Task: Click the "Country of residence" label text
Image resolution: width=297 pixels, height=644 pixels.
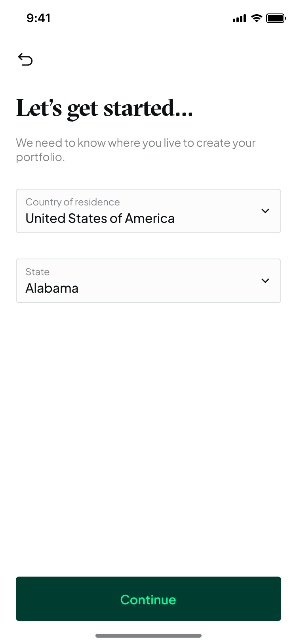Action: pyautogui.click(x=72, y=202)
